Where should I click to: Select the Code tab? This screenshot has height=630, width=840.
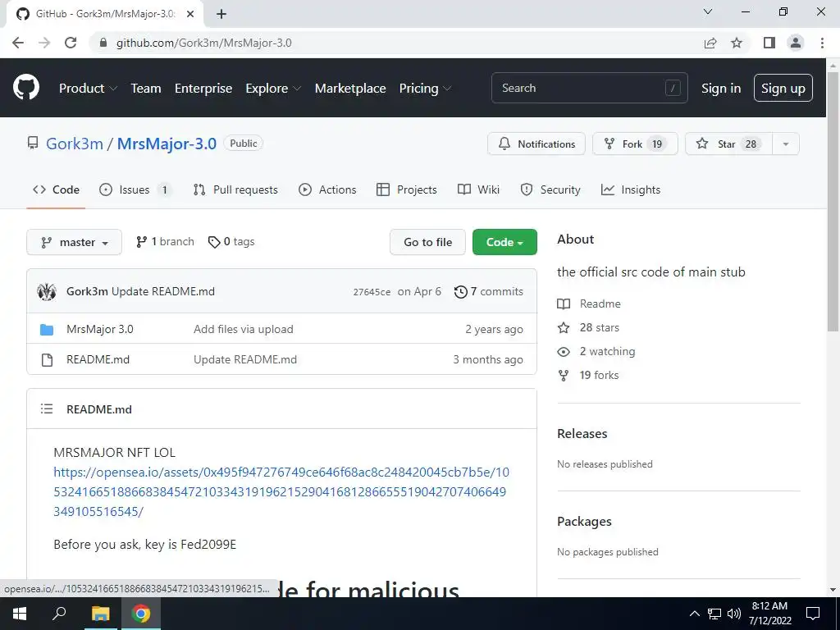56,189
